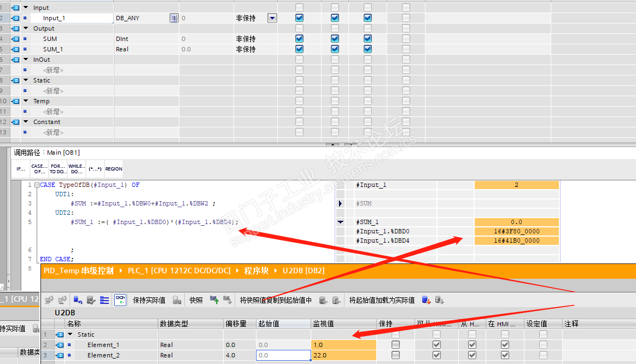Click the reset start values icon
The width and height of the screenshot is (636, 364).
78,300
